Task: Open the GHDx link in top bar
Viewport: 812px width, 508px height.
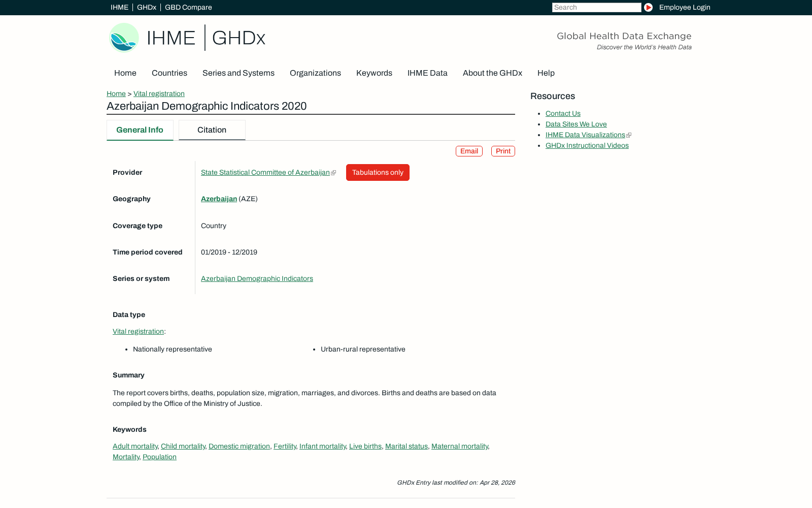Action: click(147, 7)
